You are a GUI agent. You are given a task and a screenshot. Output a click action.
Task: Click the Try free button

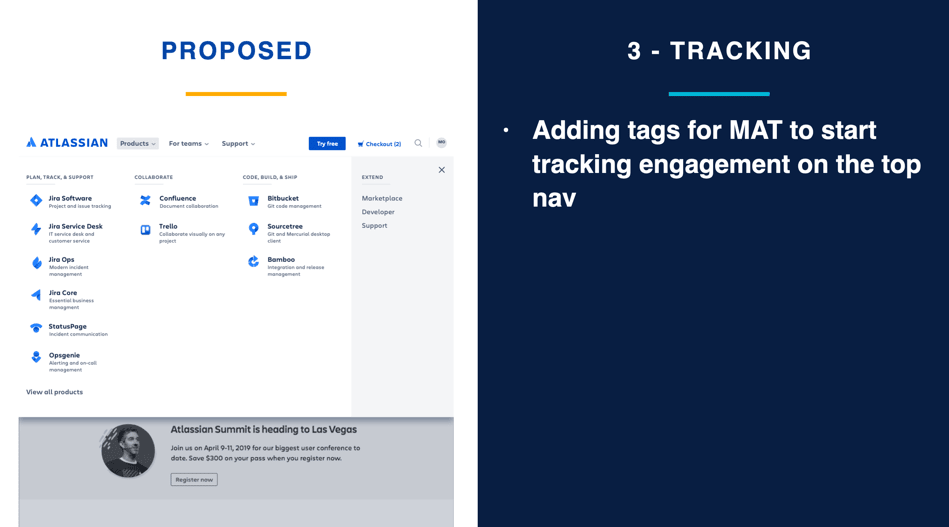[x=327, y=144]
